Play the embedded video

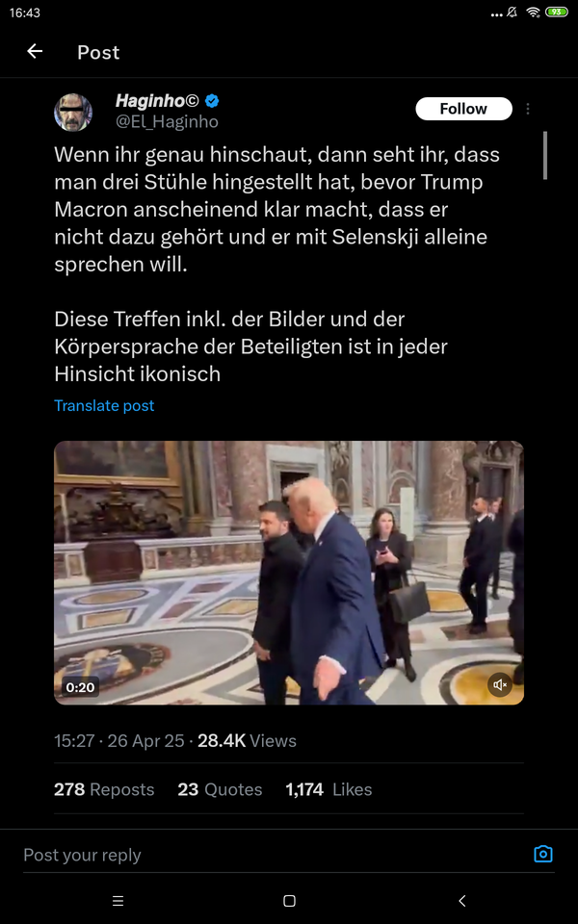point(289,573)
